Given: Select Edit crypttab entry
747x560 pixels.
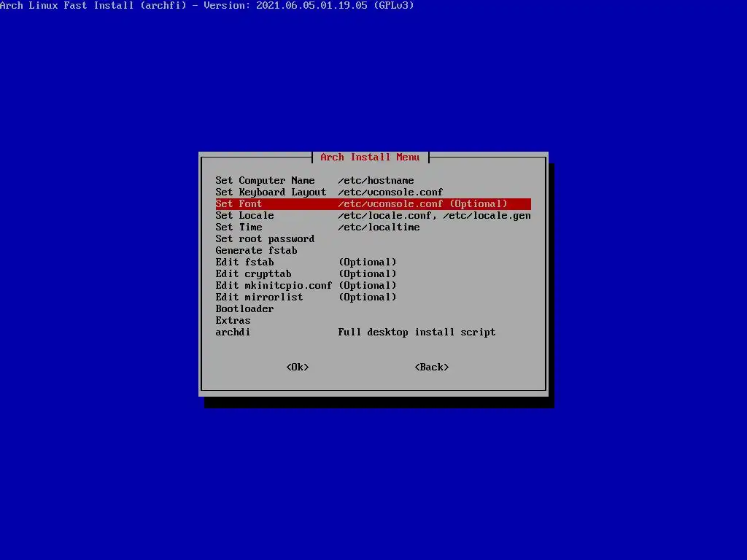Looking at the screenshot, I should tap(373, 274).
